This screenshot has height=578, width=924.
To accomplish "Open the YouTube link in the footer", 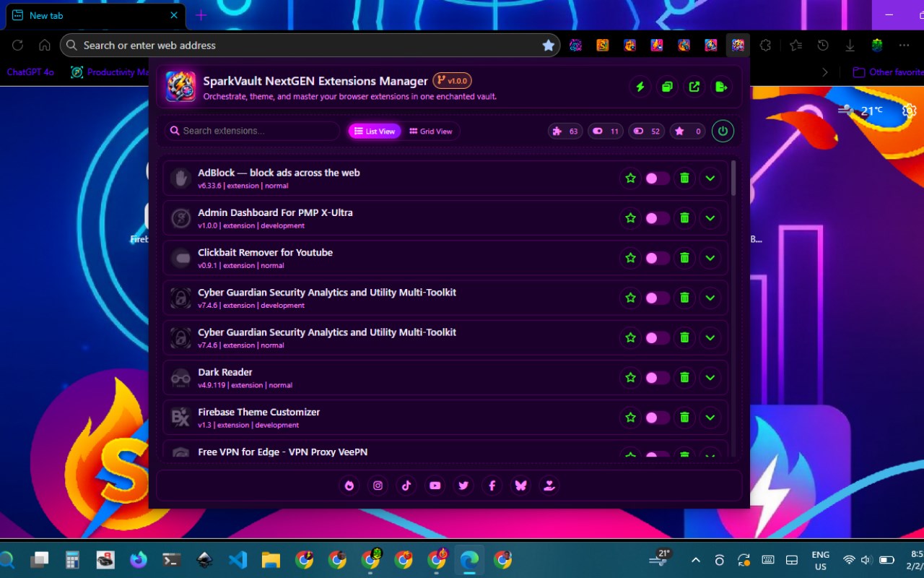I will click(x=435, y=486).
